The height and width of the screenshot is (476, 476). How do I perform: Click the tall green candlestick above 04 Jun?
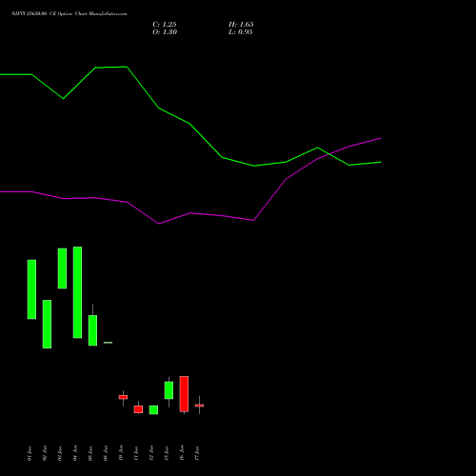pyautogui.click(x=77, y=292)
